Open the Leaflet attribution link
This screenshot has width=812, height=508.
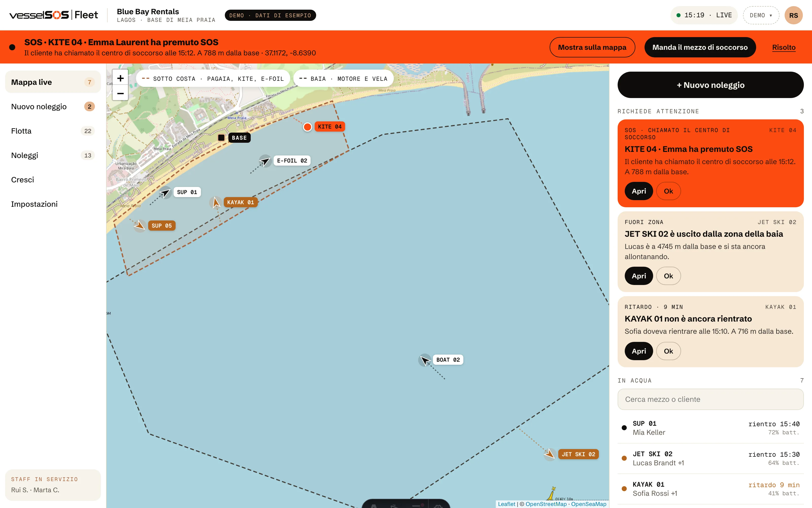(506, 504)
